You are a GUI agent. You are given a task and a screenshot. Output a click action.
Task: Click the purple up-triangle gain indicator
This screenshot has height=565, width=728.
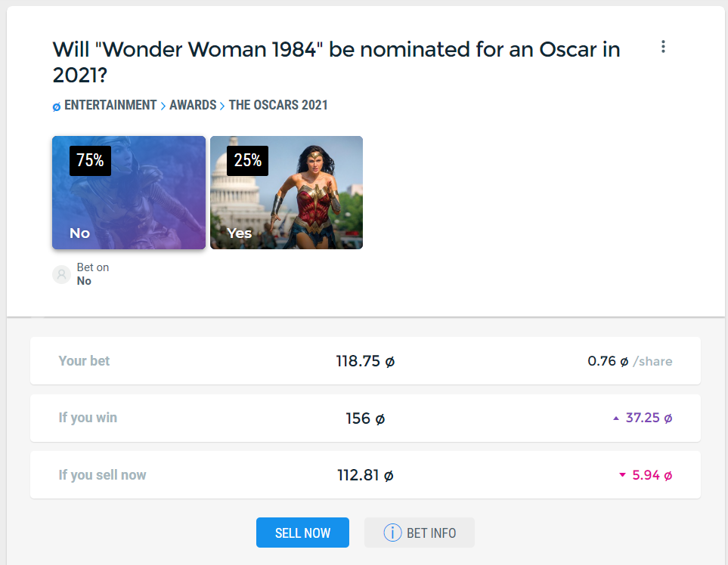point(615,418)
